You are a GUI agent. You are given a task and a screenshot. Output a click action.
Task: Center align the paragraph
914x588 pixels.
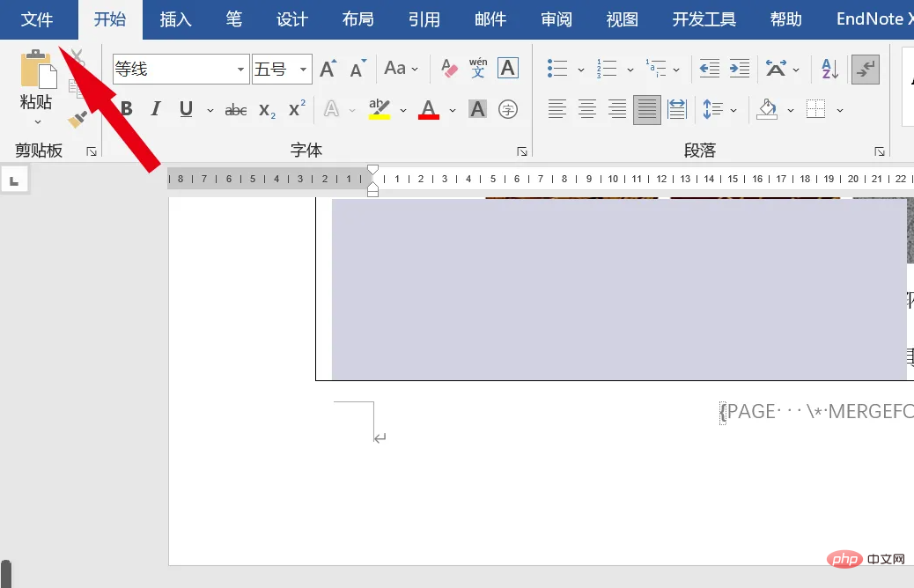point(586,108)
